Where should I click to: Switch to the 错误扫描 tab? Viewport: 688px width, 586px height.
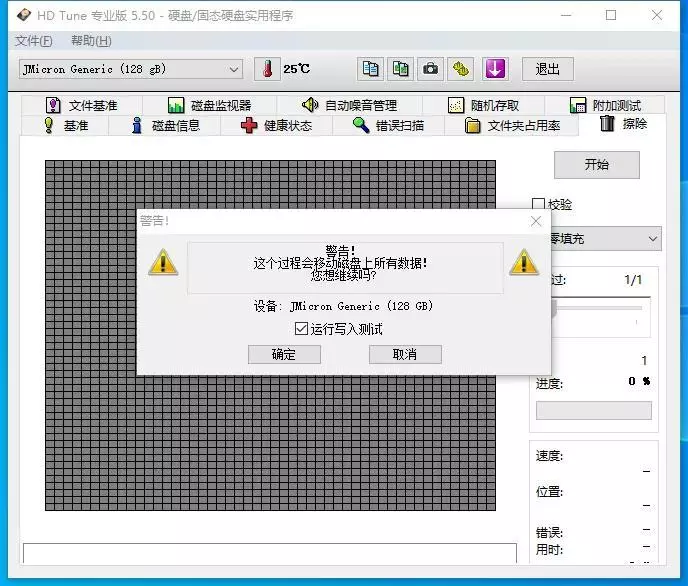(x=389, y=126)
